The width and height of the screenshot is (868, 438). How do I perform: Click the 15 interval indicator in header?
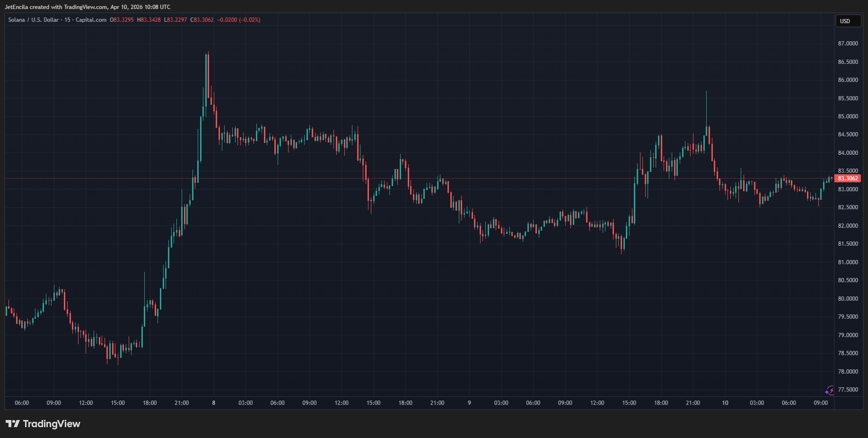coord(67,20)
